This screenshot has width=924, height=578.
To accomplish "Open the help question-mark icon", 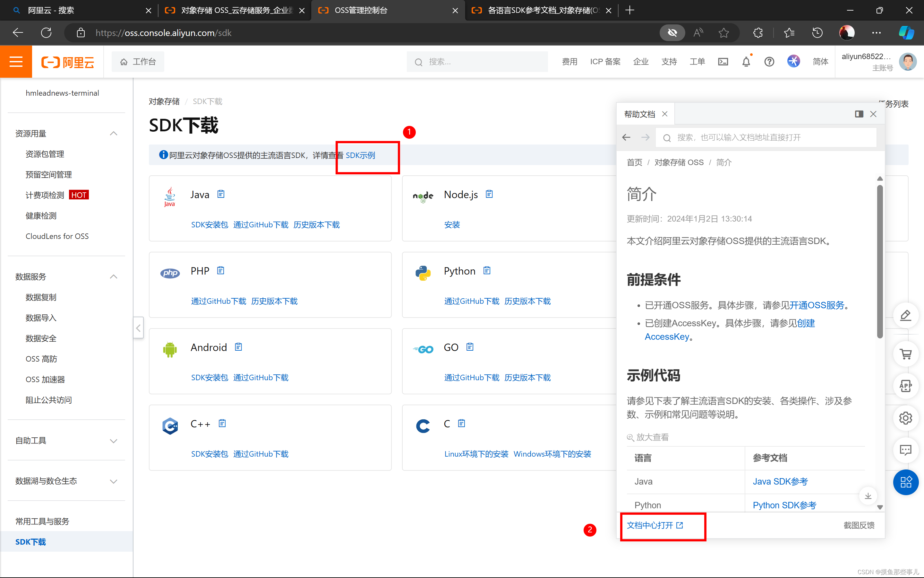I will tap(769, 62).
